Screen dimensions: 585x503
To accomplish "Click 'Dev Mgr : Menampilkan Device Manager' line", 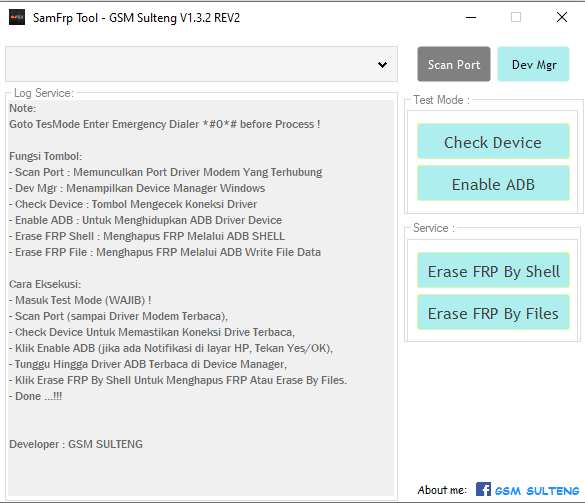I will pos(137,188).
